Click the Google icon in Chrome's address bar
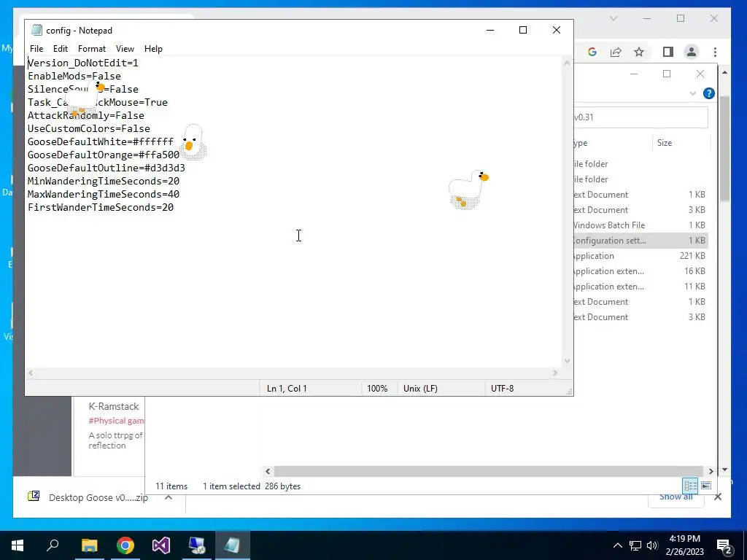 [592, 52]
